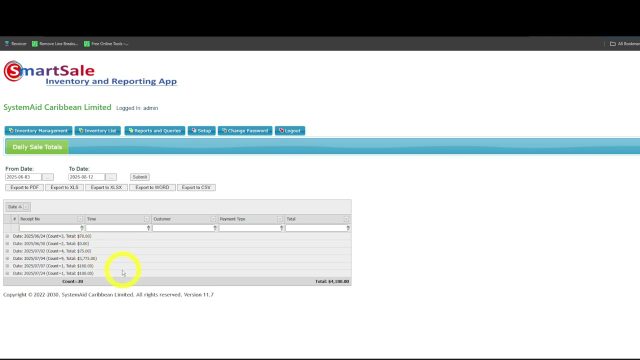
Task: Open the Receipt No column header dropdown
Action: pos(80,219)
